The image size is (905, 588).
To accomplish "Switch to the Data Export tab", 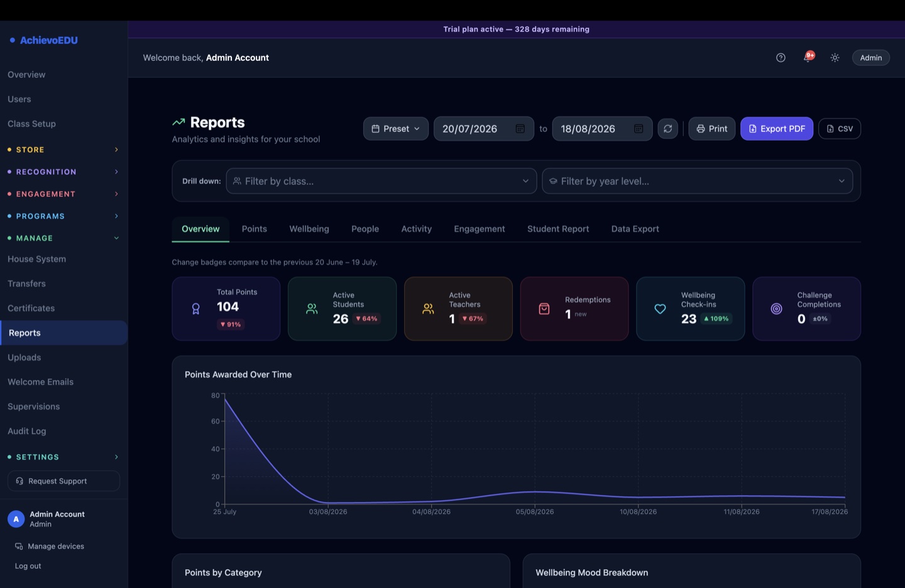I will tap(635, 229).
